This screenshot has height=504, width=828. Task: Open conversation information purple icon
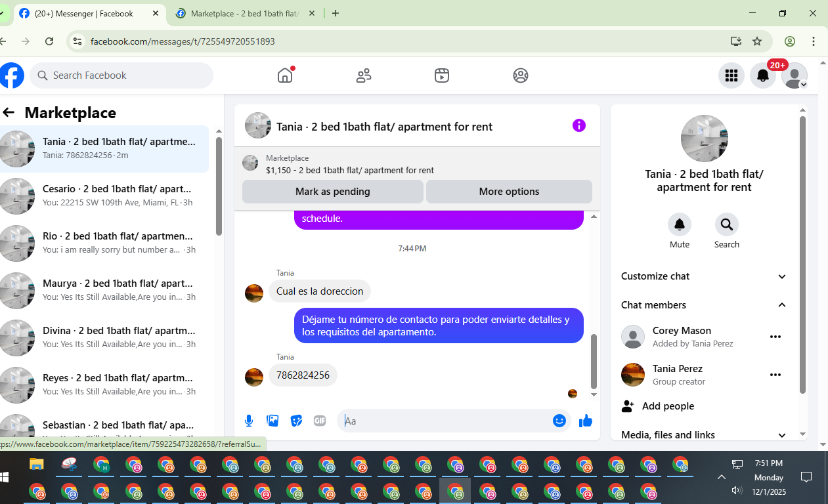click(x=579, y=125)
